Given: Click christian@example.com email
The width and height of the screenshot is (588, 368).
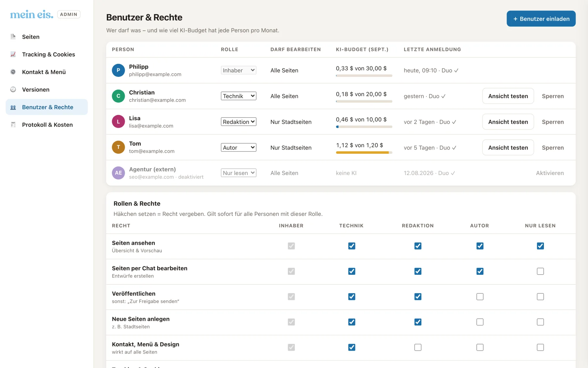Looking at the screenshot, I should (157, 100).
